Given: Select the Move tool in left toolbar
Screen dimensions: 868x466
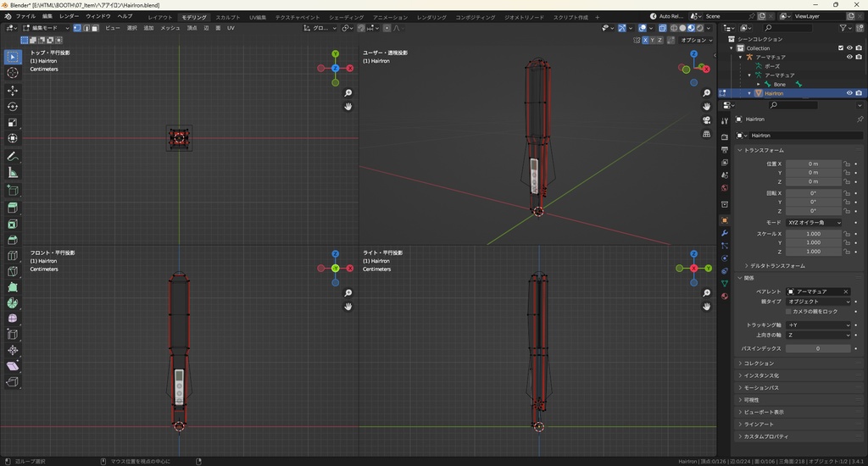Looking at the screenshot, I should coord(13,90).
